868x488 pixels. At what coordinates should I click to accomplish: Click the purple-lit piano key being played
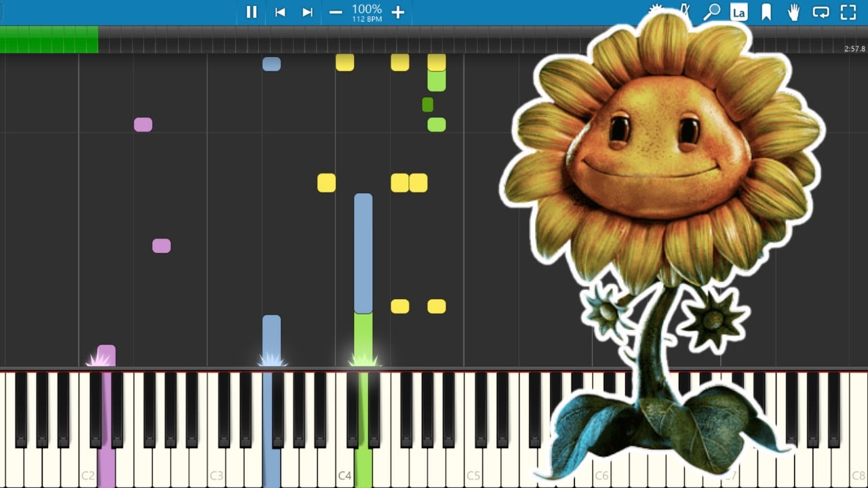point(106,468)
